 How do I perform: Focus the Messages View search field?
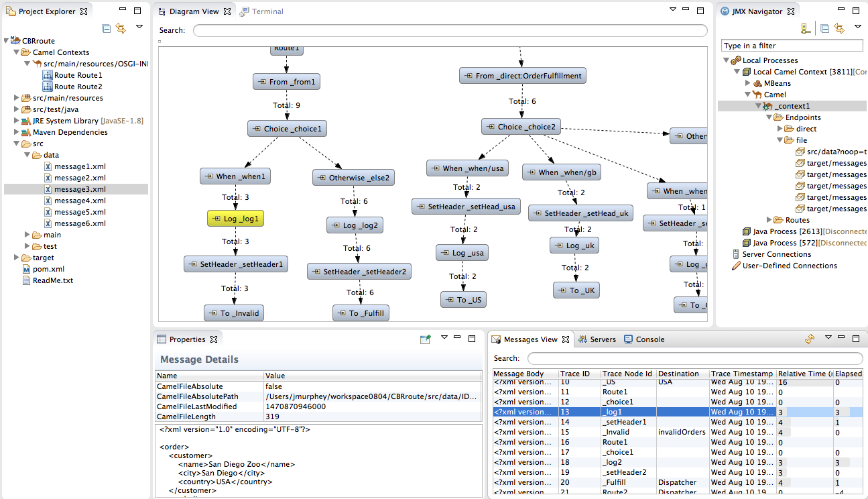click(695, 358)
